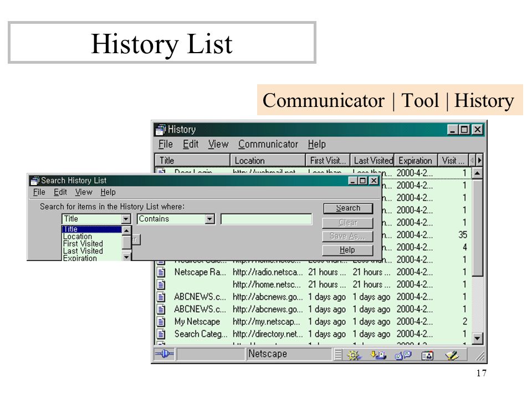
Task: Select the http://radio.netsca... location cell
Action: [268, 272]
